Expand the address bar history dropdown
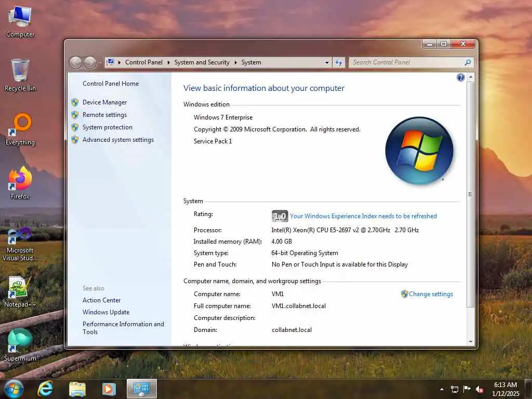Image resolution: width=532 pixels, height=399 pixels. (x=327, y=62)
